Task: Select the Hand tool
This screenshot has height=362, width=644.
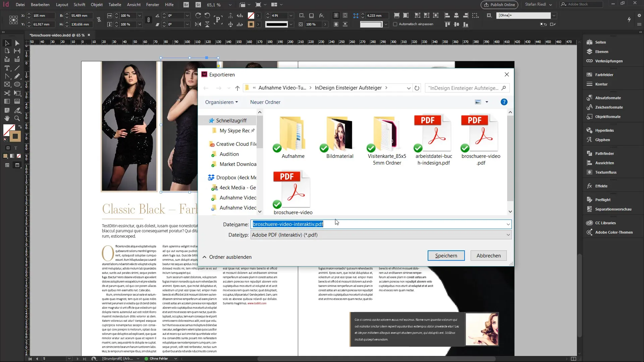Action: [7, 118]
